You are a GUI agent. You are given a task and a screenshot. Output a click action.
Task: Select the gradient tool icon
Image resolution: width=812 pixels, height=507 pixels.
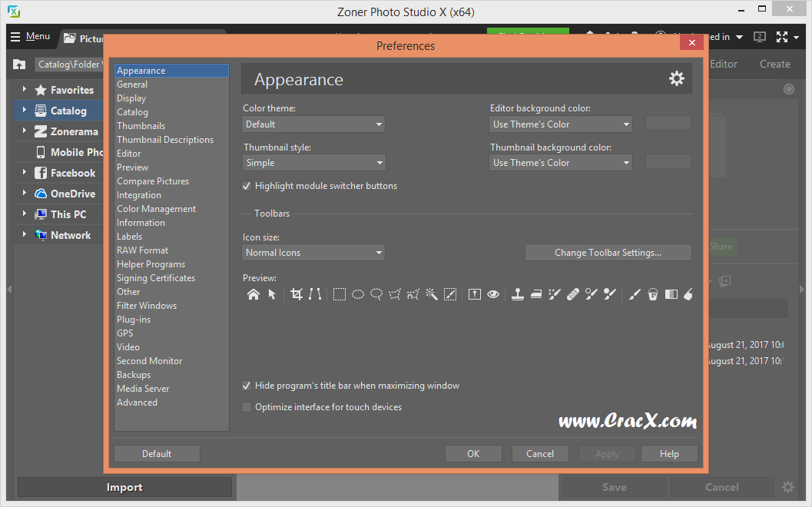671,294
